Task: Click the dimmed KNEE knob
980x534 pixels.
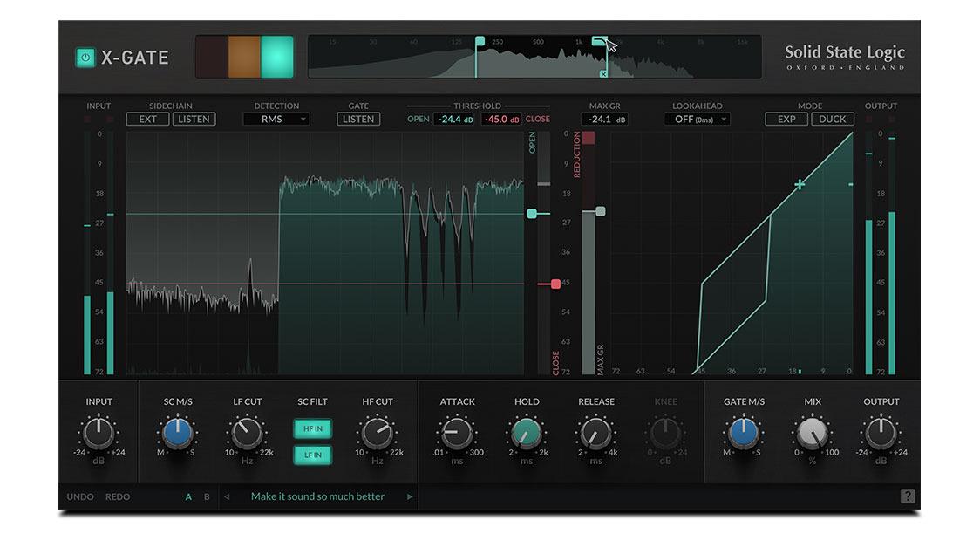Action: click(665, 433)
